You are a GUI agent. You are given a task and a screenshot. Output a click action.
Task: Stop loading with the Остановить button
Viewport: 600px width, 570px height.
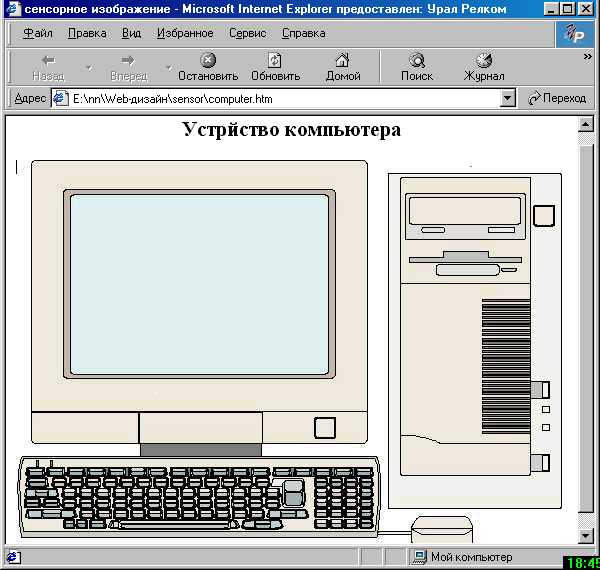208,67
